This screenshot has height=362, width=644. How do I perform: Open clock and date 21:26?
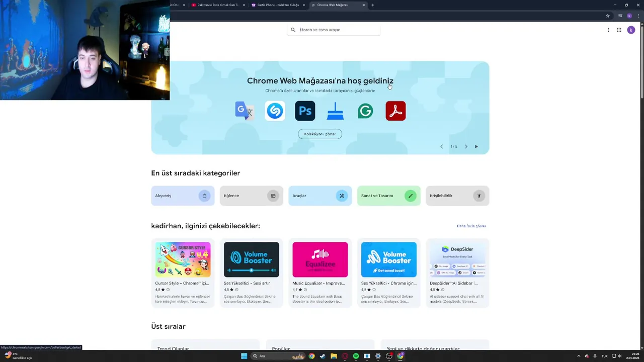(632, 356)
